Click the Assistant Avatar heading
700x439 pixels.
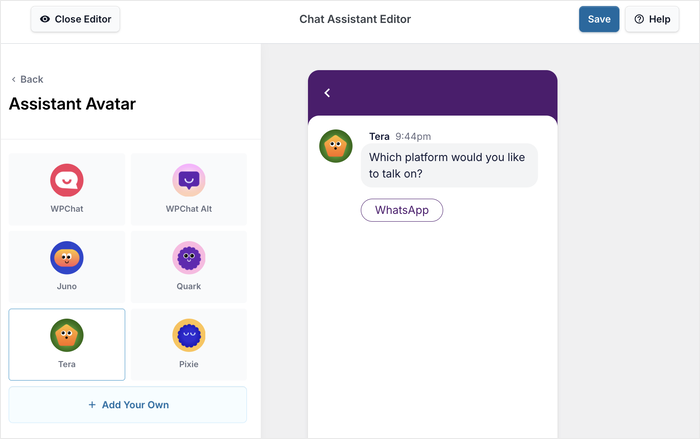72,104
